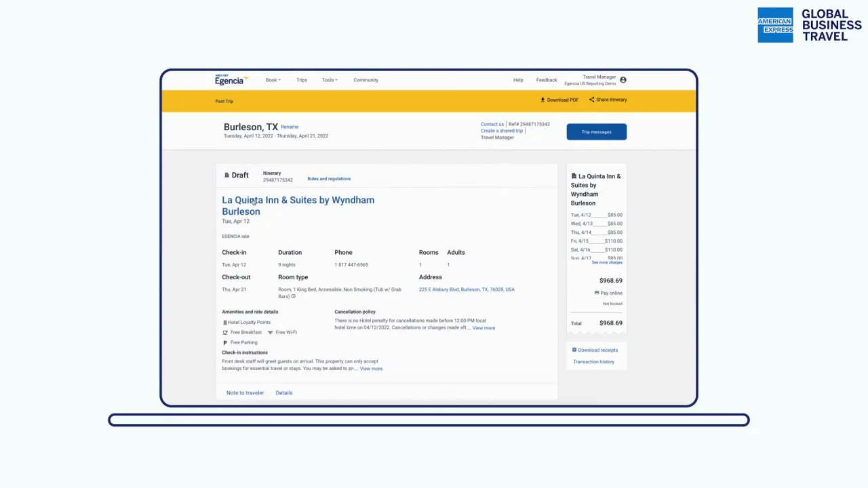The height and width of the screenshot is (488, 868).
Task: Click the American Express logo
Action: click(x=775, y=25)
